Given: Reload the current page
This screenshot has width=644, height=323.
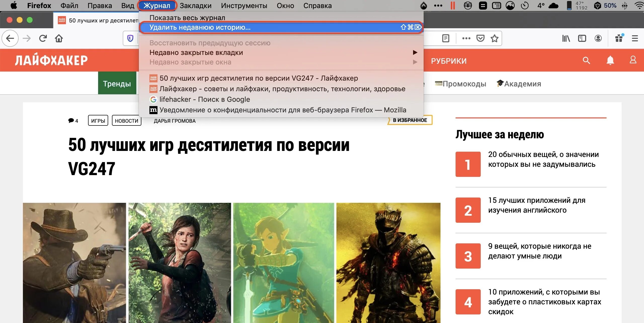Looking at the screenshot, I should (x=43, y=38).
